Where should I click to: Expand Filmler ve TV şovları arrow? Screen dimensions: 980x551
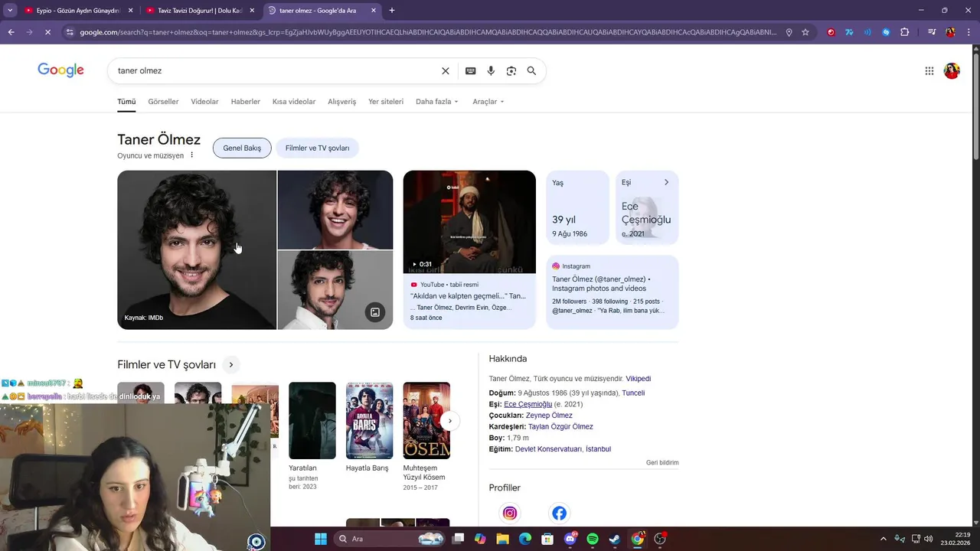pyautogui.click(x=230, y=365)
